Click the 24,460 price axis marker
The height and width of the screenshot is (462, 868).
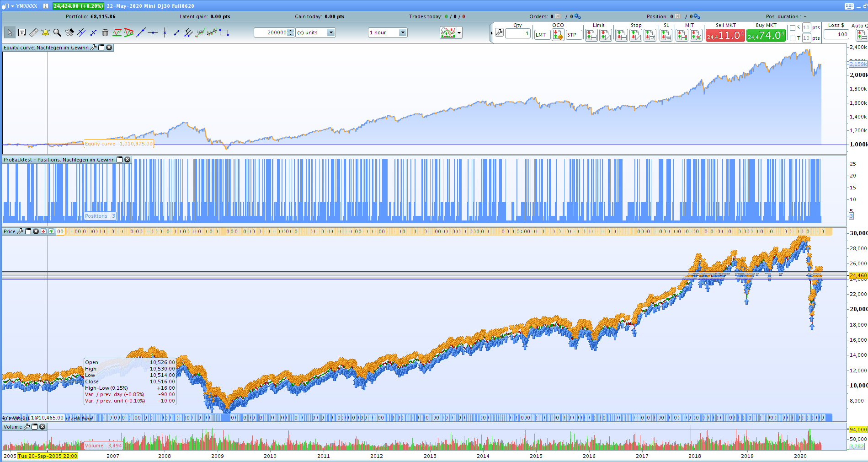click(858, 275)
